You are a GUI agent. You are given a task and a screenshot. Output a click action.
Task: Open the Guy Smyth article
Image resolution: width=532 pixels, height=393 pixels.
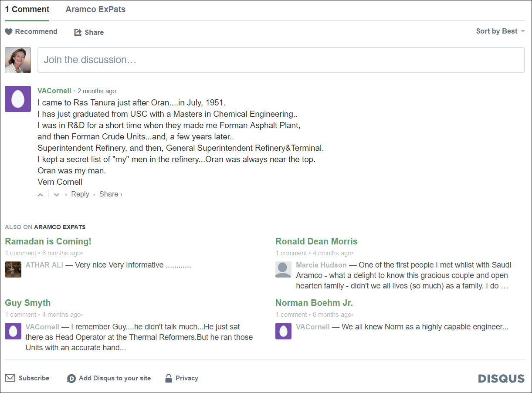[x=28, y=303]
